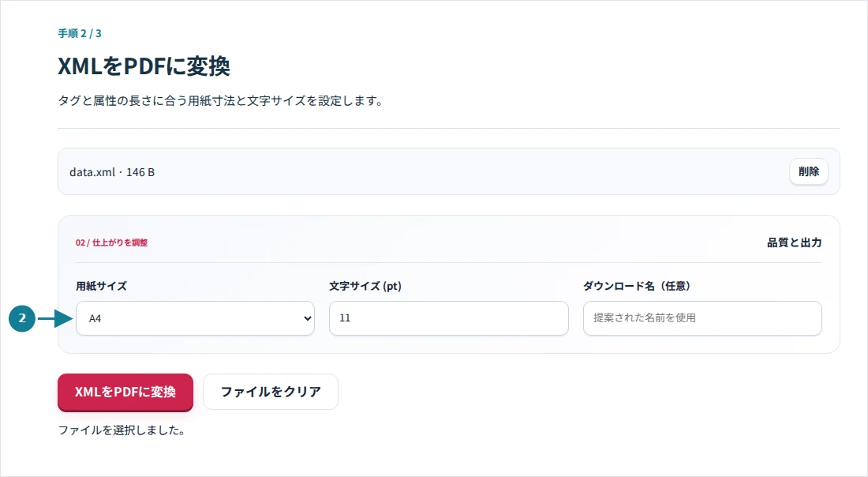The height and width of the screenshot is (477, 868).
Task: Click the 品質と出力 label
Action: [794, 242]
